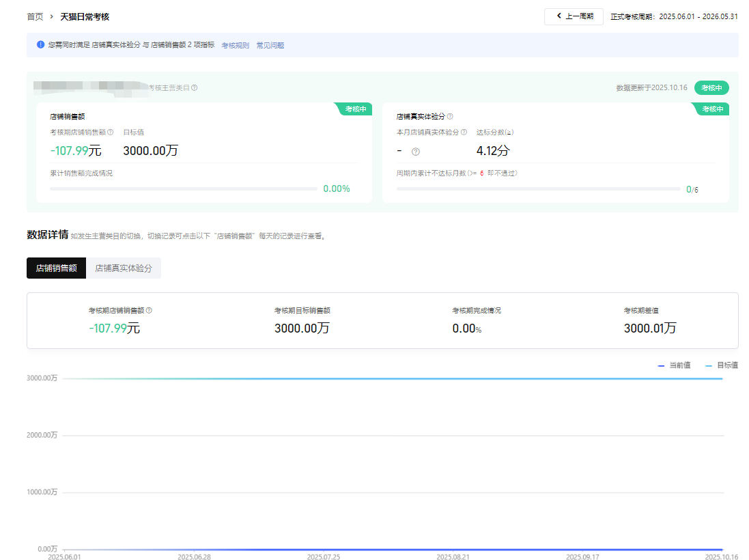749x560 pixels.
Task: Open the 考核规则 link
Action: click(x=235, y=46)
